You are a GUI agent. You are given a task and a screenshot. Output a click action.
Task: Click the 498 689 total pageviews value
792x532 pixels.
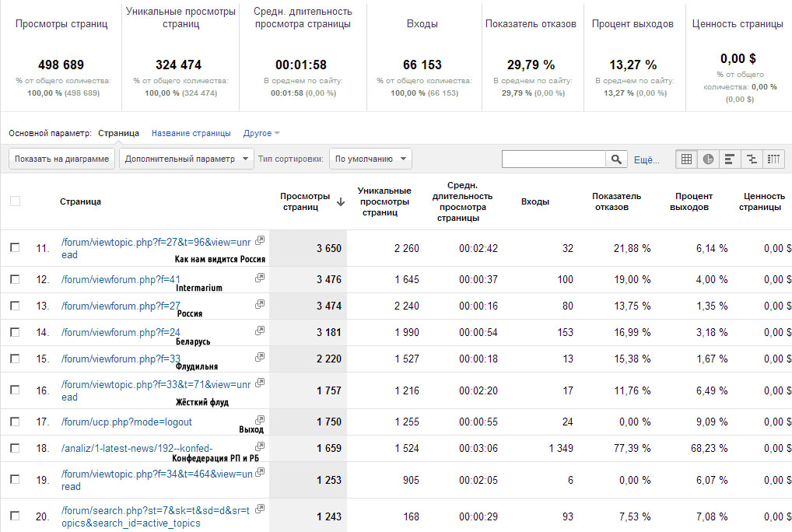tap(61, 65)
